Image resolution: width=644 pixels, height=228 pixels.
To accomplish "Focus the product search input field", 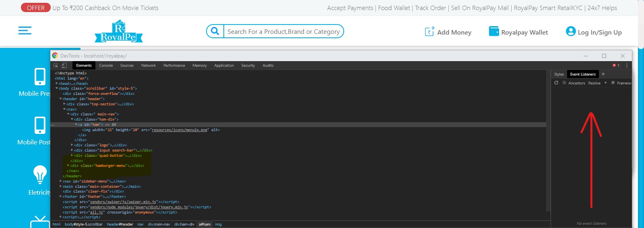I will [x=284, y=31].
